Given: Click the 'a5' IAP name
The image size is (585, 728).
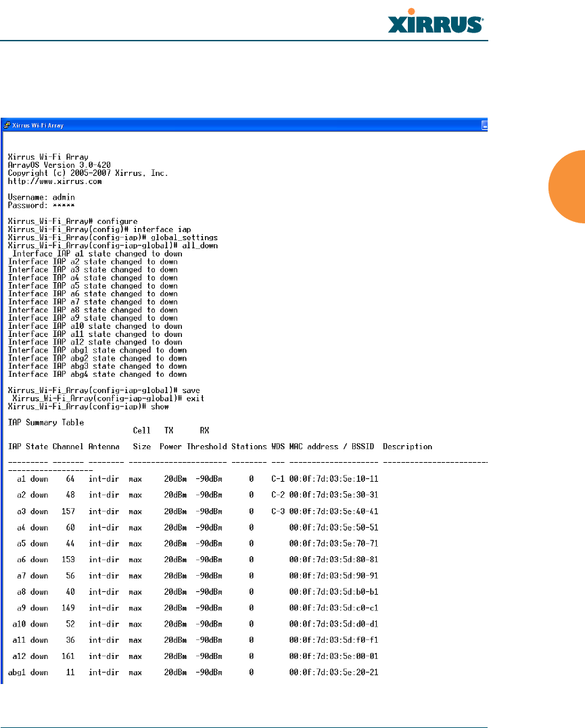Looking at the screenshot, I should (x=22, y=543).
